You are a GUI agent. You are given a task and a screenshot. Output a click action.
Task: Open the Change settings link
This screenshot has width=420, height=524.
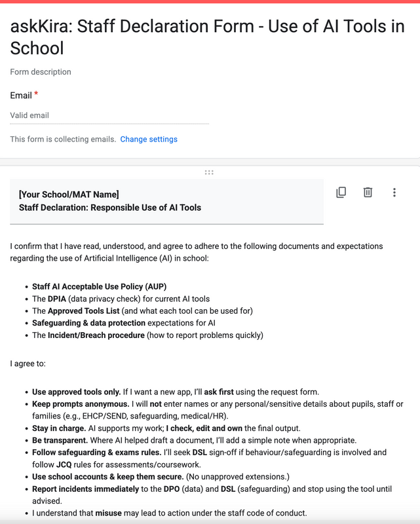(x=149, y=140)
